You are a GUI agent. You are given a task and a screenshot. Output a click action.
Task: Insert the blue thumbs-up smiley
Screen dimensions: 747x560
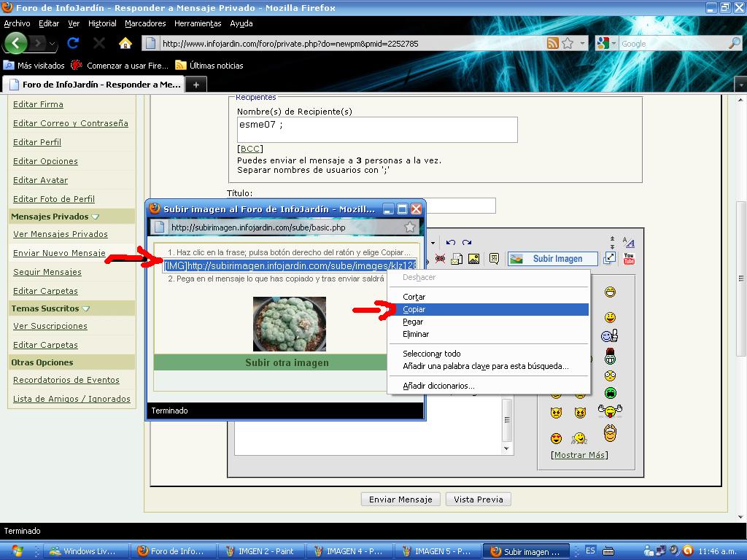[609, 336]
